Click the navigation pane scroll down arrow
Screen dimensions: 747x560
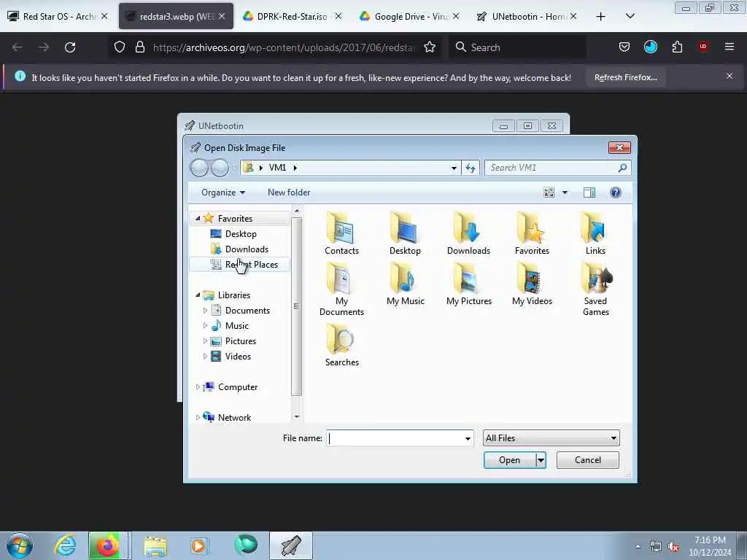(296, 416)
